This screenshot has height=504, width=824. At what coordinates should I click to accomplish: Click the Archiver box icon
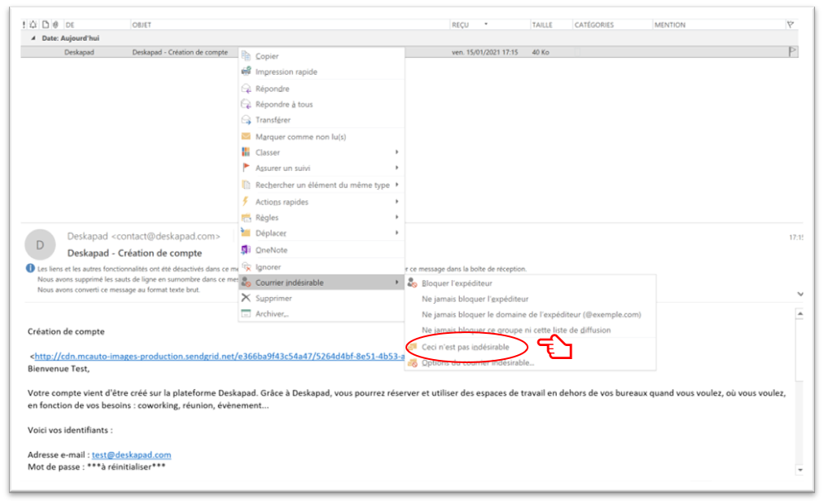(x=246, y=313)
